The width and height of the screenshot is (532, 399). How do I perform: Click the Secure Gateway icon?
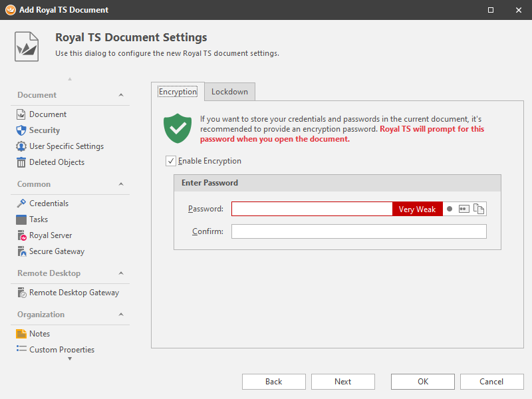22,251
